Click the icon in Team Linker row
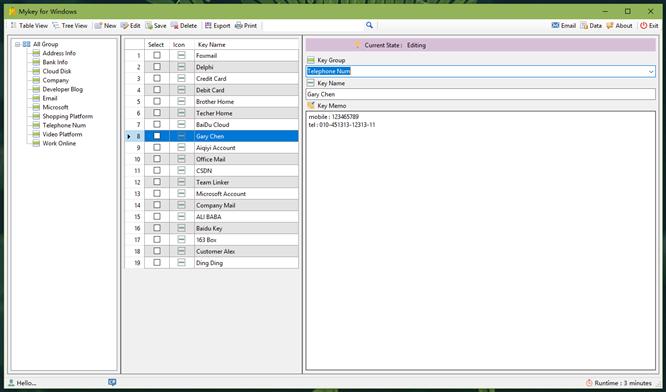Screen dimensions: 666x392 pos(181,182)
